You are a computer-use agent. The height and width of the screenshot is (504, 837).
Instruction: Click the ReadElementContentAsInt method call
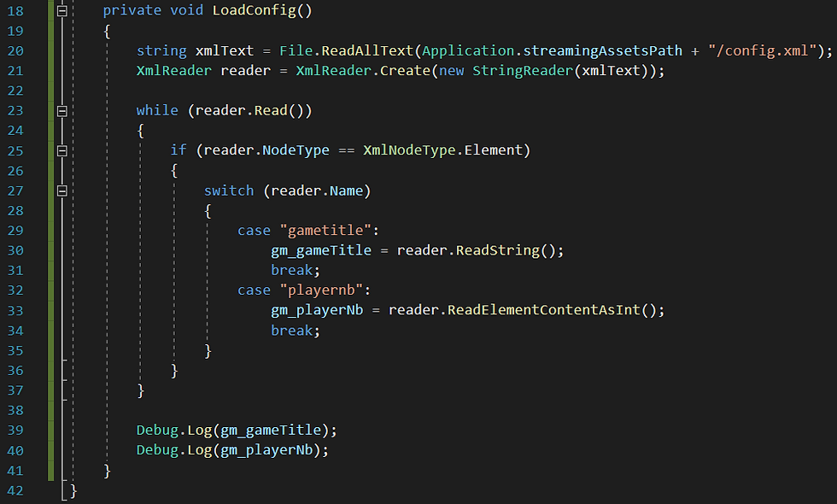point(543,310)
